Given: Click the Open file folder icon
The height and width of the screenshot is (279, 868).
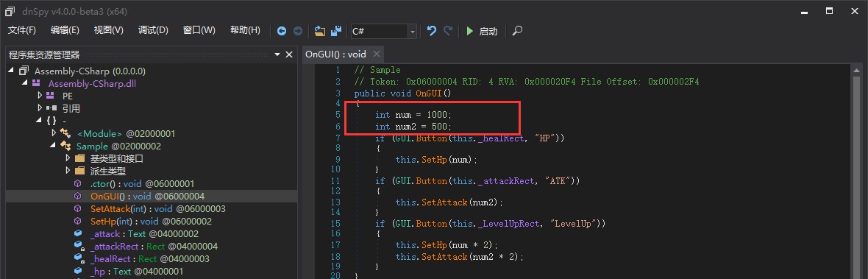Looking at the screenshot, I should (319, 32).
